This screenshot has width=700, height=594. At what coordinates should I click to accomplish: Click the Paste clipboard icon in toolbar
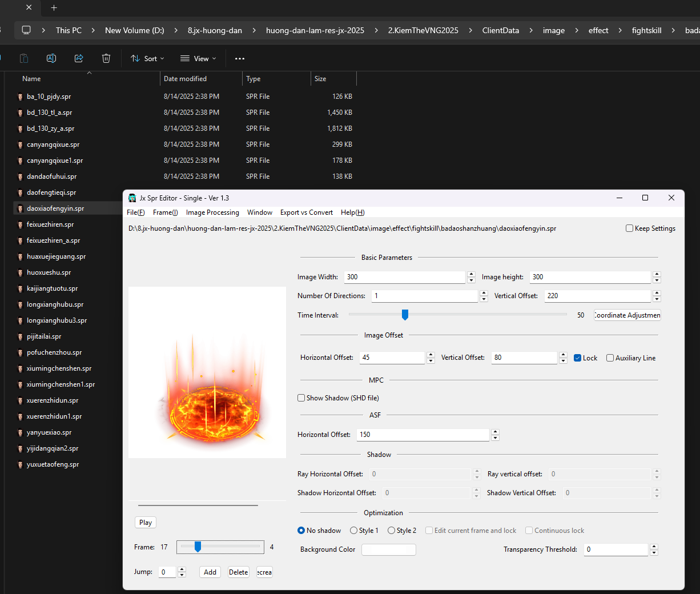tap(24, 58)
